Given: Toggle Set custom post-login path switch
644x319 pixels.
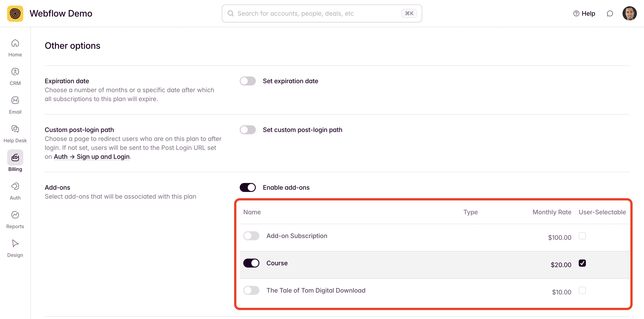Looking at the screenshot, I should (x=248, y=130).
